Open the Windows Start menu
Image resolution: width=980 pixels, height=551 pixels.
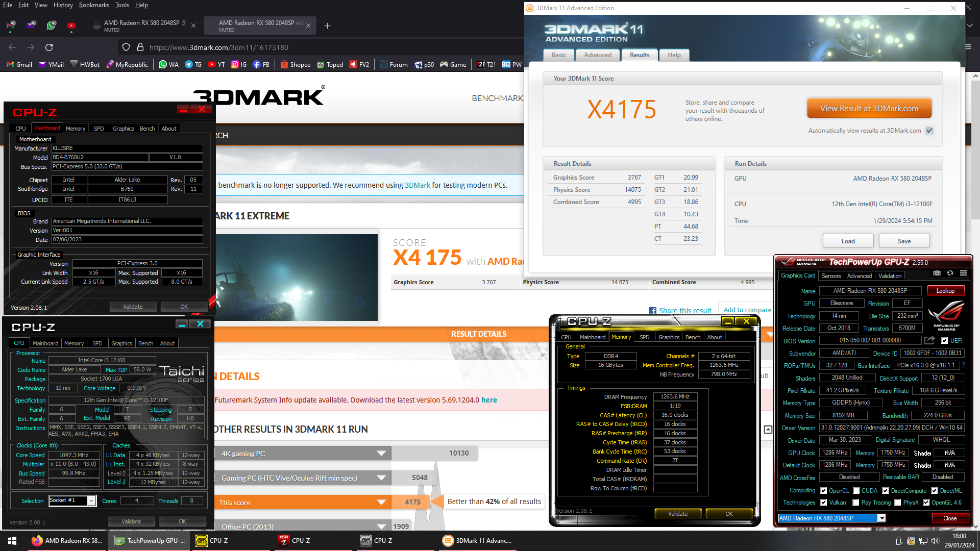tap(12, 541)
